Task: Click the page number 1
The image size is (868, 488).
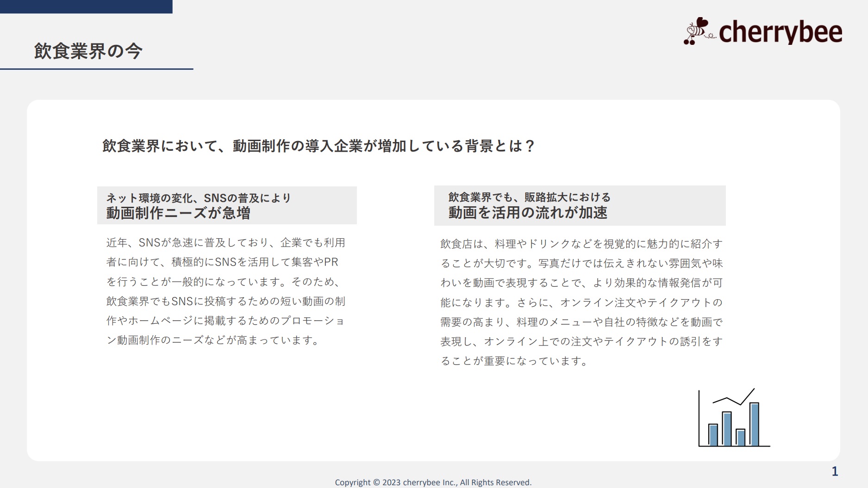Action: pos(835,471)
